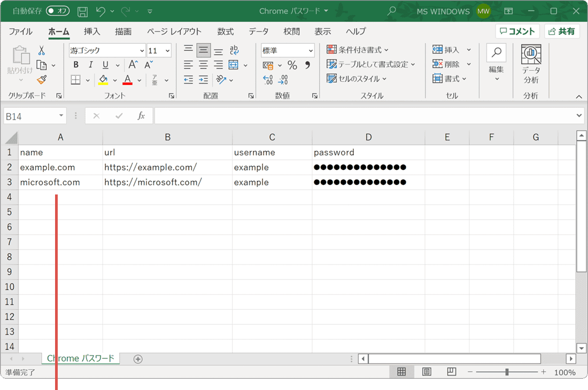Screen dimensions: 588x390
Task: Click the Cut scissors icon
Action: 42,51
